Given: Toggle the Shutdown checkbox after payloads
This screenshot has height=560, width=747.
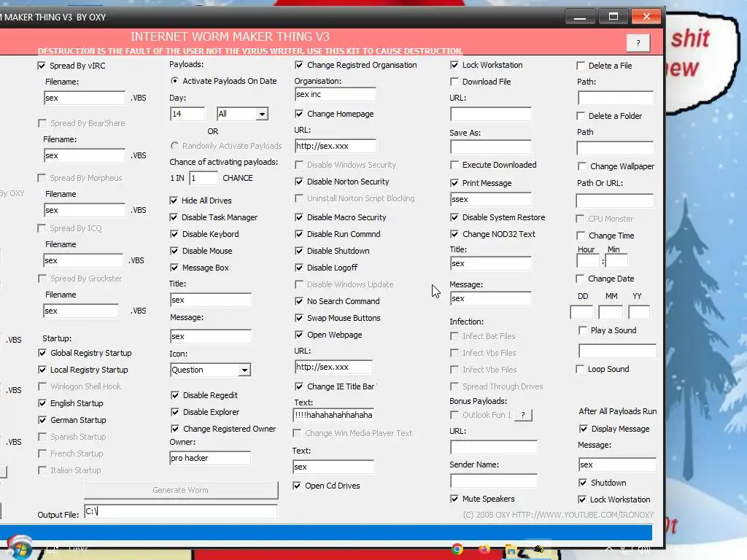Looking at the screenshot, I should click(583, 483).
